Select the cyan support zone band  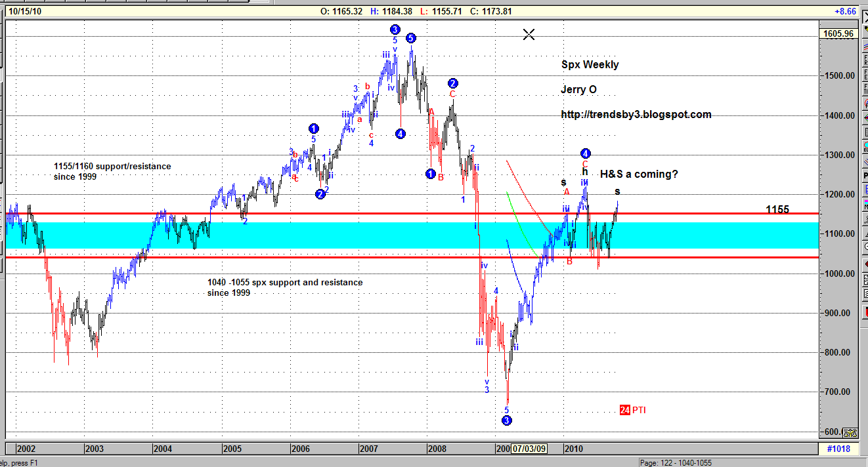tap(412, 235)
